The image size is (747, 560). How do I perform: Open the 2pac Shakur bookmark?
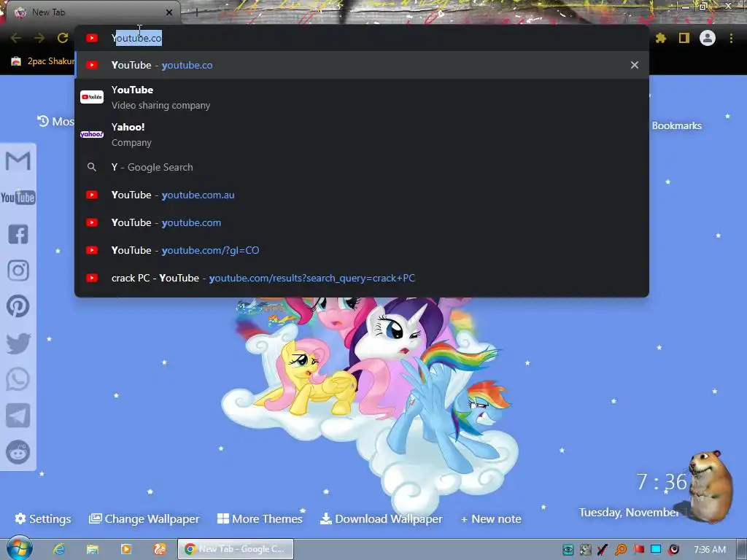pos(43,61)
